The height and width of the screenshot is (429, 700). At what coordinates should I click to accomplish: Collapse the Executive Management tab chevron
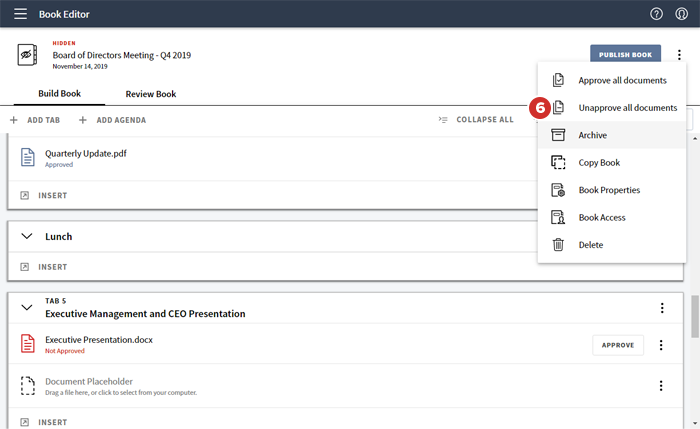click(27, 307)
